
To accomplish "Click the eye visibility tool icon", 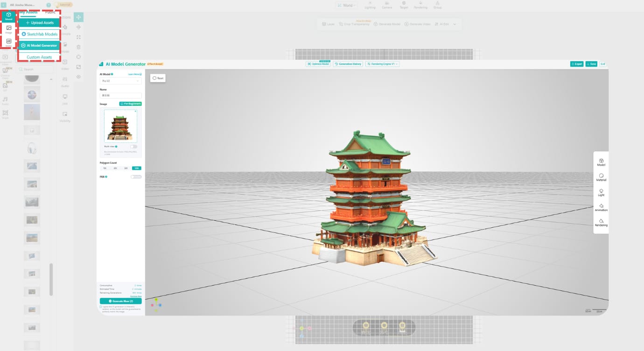I will coord(78,77).
